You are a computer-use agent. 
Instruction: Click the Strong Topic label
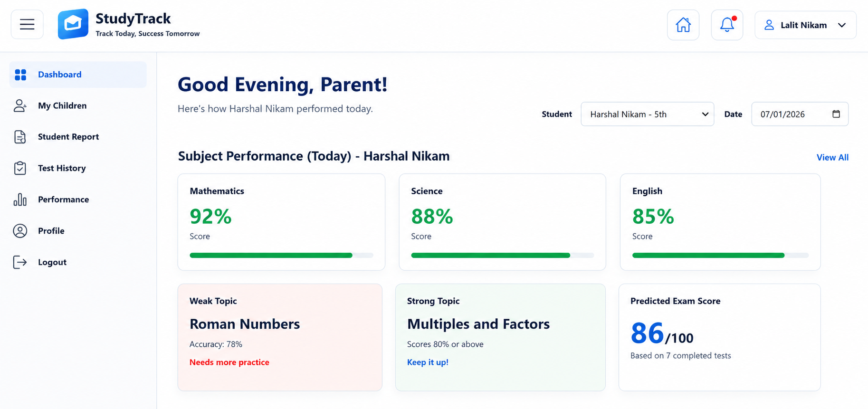433,301
